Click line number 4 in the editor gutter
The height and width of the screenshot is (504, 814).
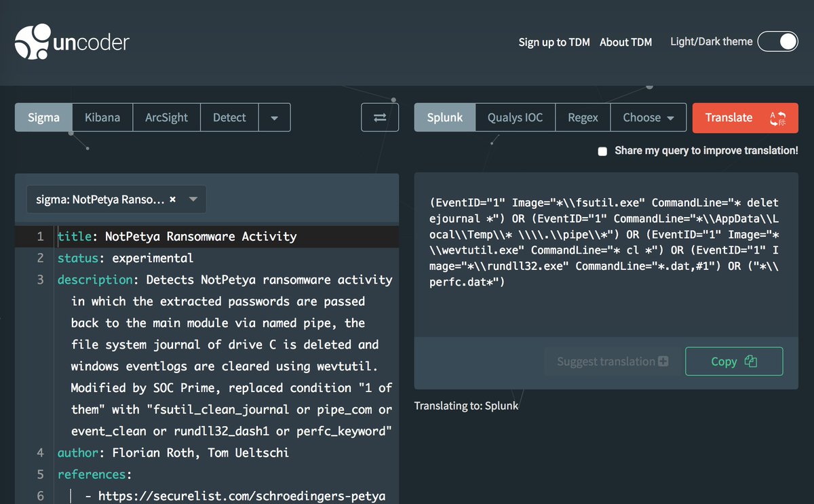pyautogui.click(x=40, y=452)
